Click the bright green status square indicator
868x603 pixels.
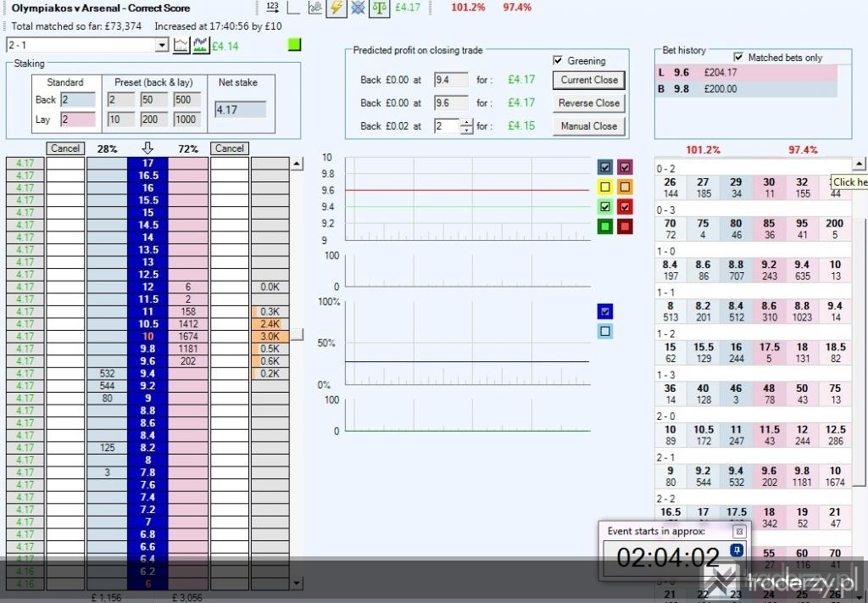294,44
